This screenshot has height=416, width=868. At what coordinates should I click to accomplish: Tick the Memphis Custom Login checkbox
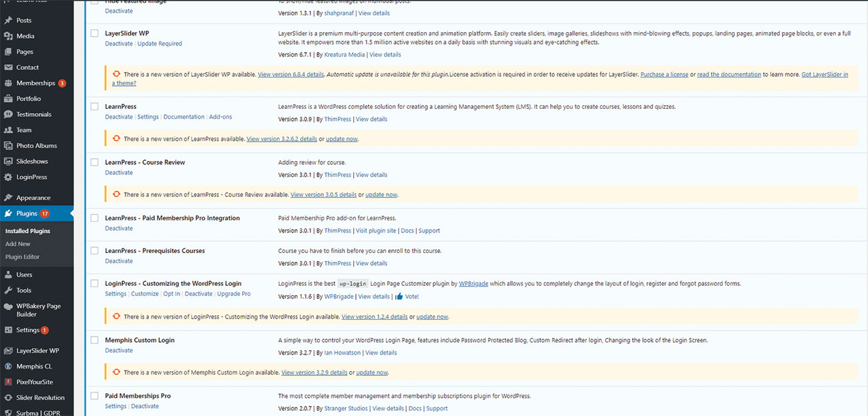(94, 340)
